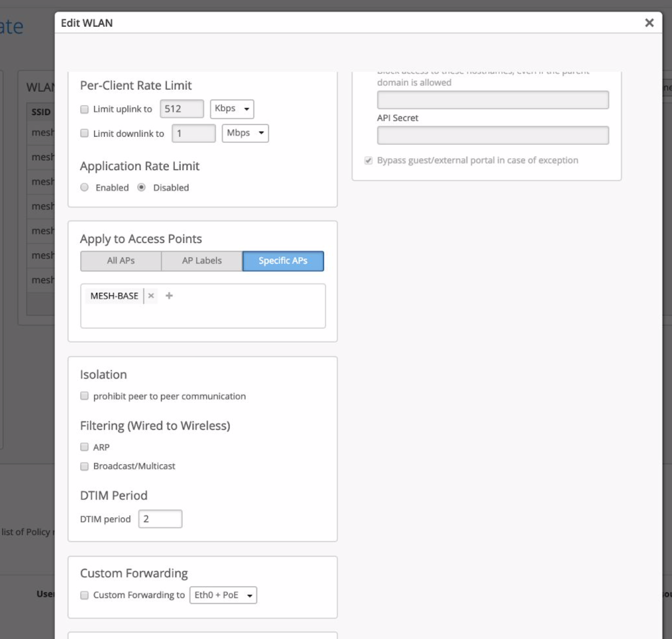Click the plus icon to add AP
This screenshot has height=639, width=672.
[169, 296]
